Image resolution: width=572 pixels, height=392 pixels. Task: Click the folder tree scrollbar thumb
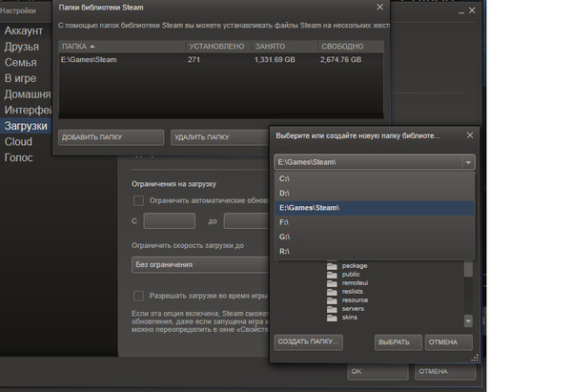[468, 269]
